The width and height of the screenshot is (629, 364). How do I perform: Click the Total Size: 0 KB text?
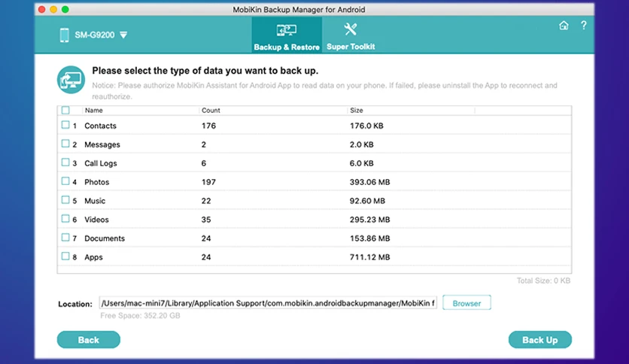tap(543, 281)
